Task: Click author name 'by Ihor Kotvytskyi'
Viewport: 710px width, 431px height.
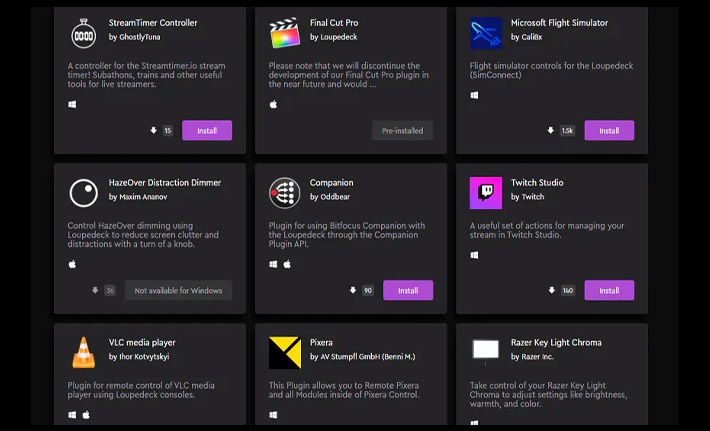Action: (x=139, y=357)
